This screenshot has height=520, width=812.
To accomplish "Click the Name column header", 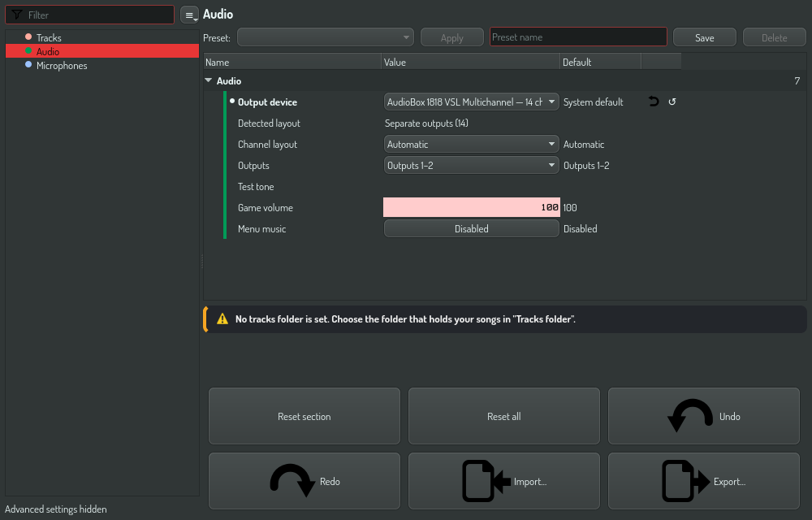I will pos(292,62).
